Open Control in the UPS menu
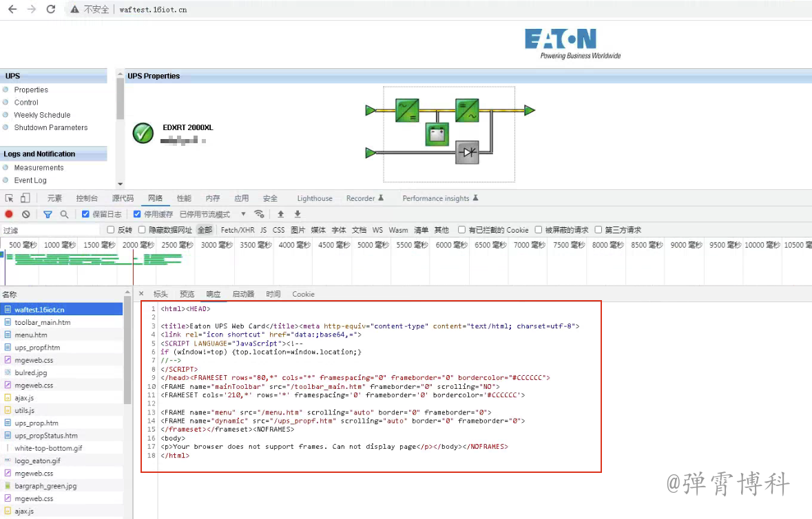This screenshot has height=519, width=812. [26, 103]
